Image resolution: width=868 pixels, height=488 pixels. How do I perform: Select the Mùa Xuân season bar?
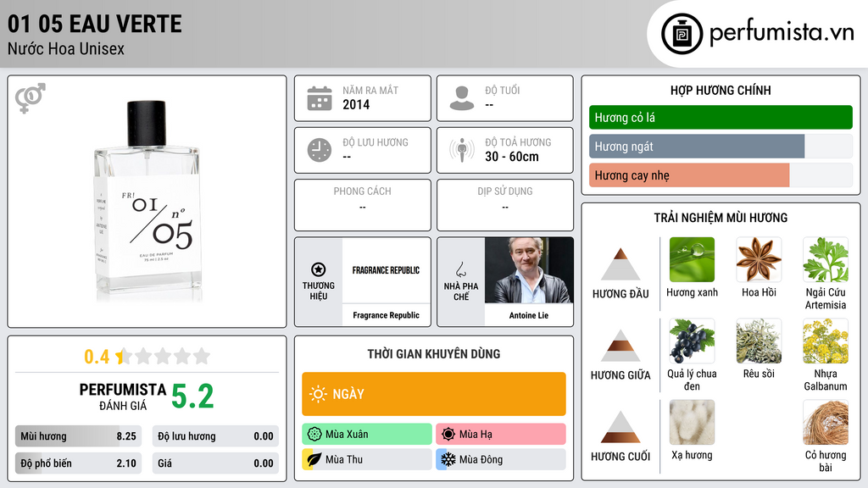[x=367, y=435]
